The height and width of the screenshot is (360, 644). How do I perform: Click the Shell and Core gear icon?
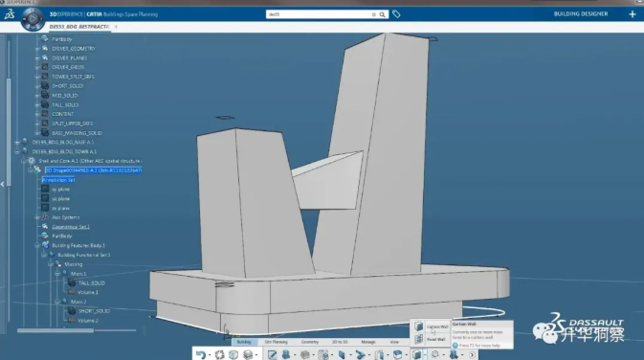(32, 161)
